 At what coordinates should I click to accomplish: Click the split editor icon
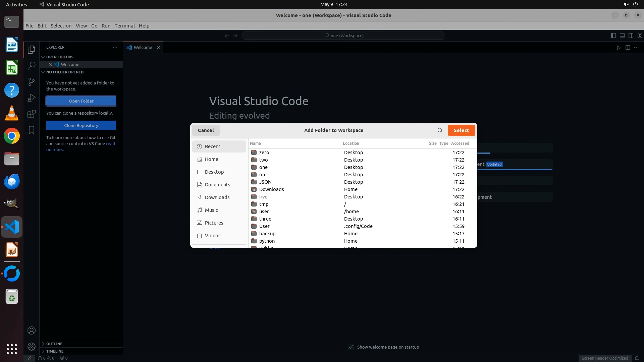point(628,48)
